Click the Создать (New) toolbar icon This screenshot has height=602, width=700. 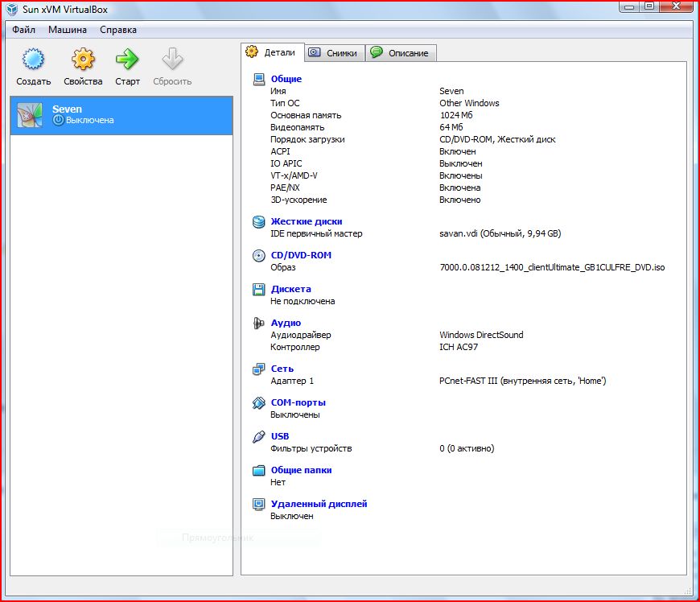click(34, 59)
